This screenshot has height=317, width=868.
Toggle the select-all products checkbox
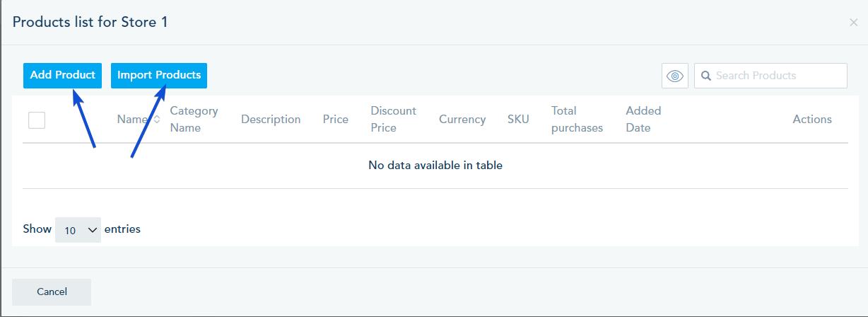[x=37, y=120]
